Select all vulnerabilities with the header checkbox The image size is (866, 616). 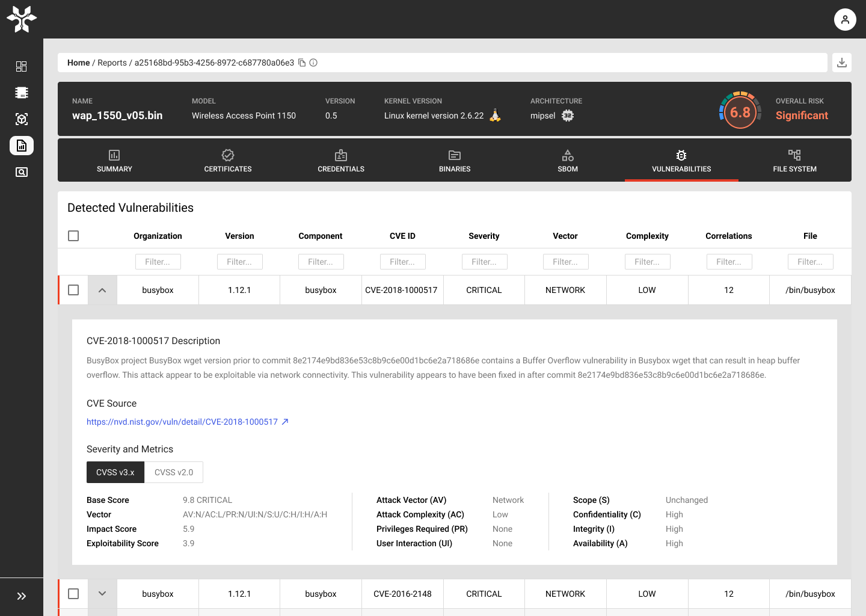[73, 236]
